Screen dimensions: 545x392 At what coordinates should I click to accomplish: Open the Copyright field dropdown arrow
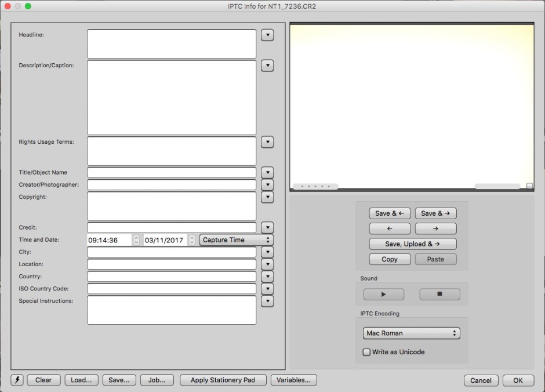tap(267, 198)
